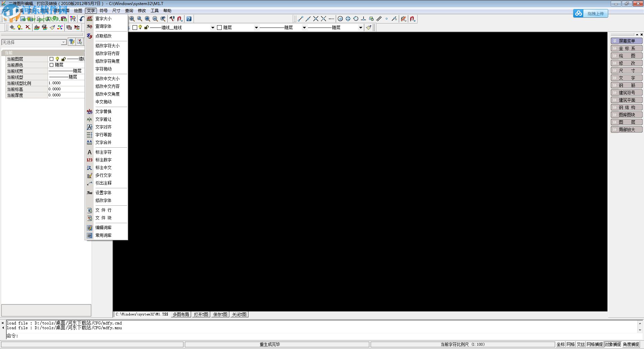The width and height of the screenshot is (644, 349).
Task: Expand the 建筑符号 screen menu section
Action: 627,93
